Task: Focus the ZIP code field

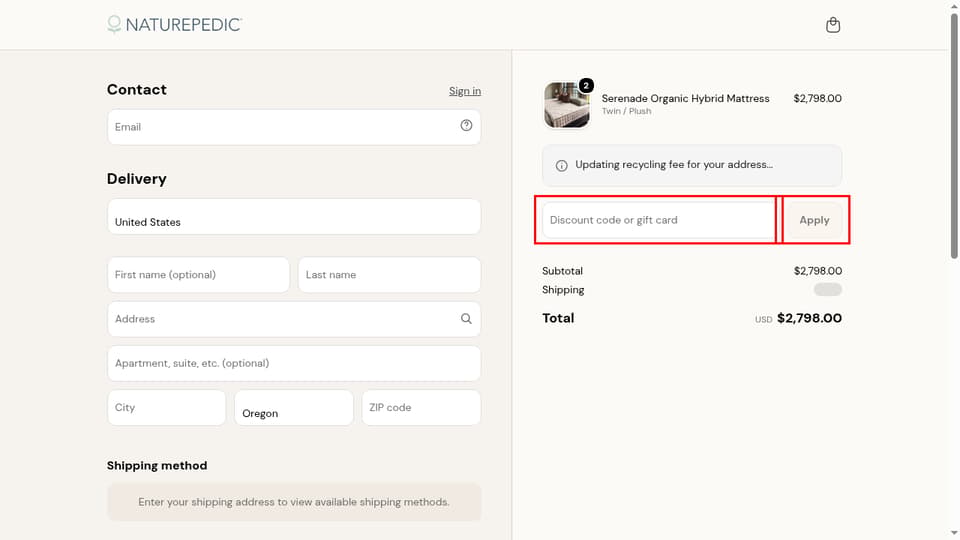Action: tap(421, 408)
